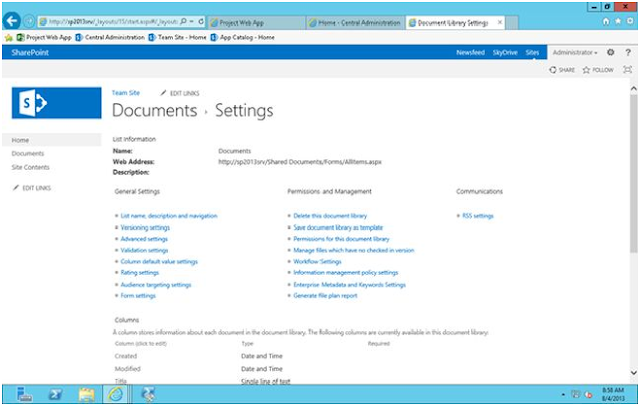This screenshot has height=407, width=640.
Task: Open Server Manager from the taskbar
Action: [24, 394]
